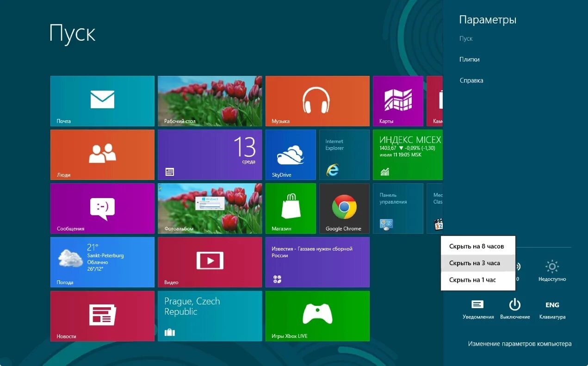Open the MICEX index finance tile
This screenshot has width=588, height=366.
(x=408, y=155)
